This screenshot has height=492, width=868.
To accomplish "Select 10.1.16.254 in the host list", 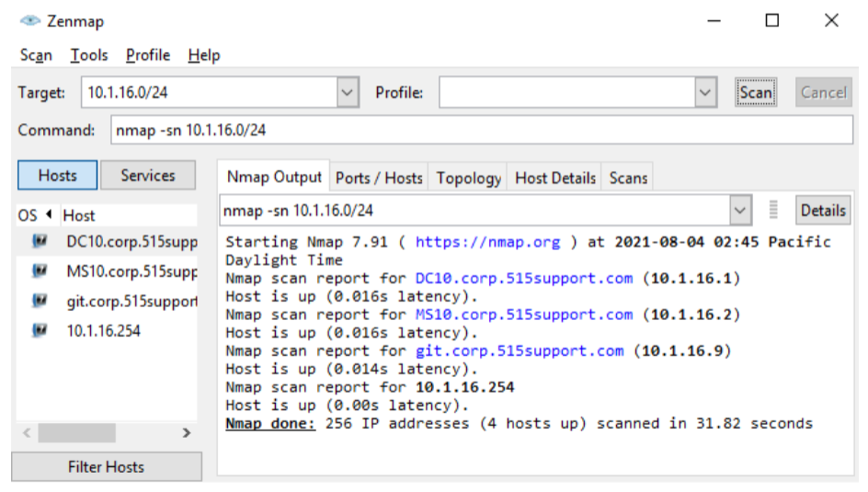I will coord(104,331).
